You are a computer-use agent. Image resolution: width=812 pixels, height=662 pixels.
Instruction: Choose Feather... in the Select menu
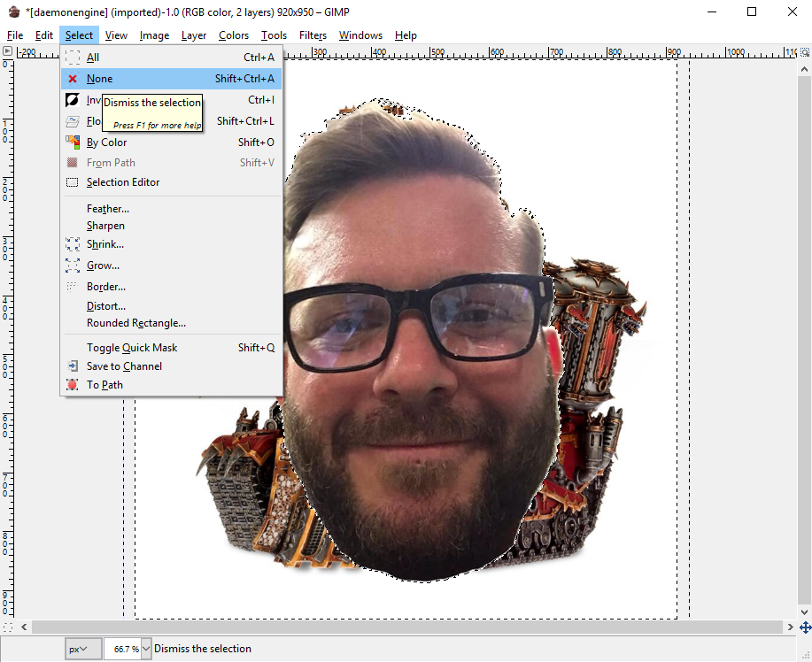(x=107, y=209)
